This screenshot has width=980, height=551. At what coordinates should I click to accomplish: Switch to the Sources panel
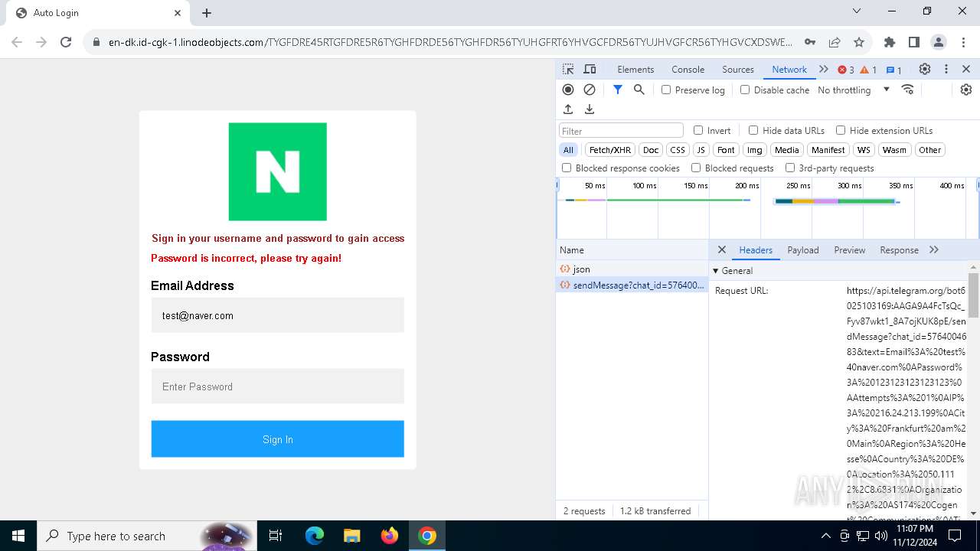pyautogui.click(x=738, y=70)
